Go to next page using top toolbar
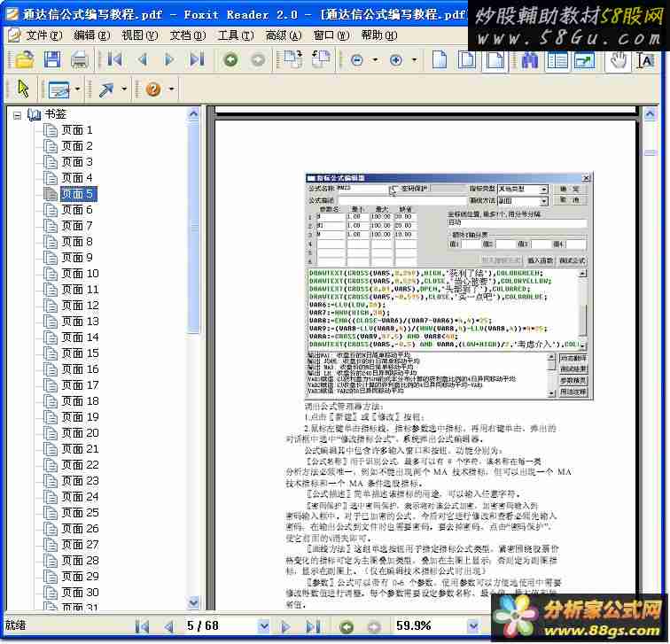 169,59
